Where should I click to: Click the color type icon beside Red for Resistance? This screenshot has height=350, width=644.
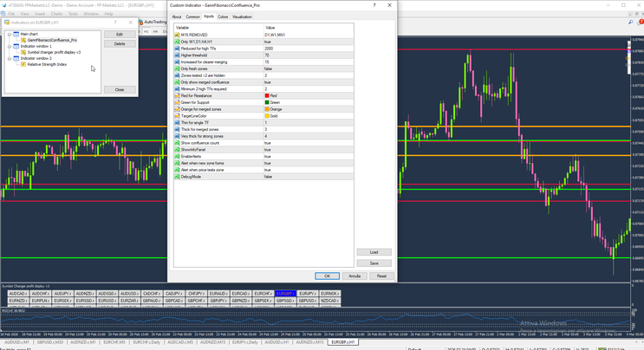coord(178,95)
